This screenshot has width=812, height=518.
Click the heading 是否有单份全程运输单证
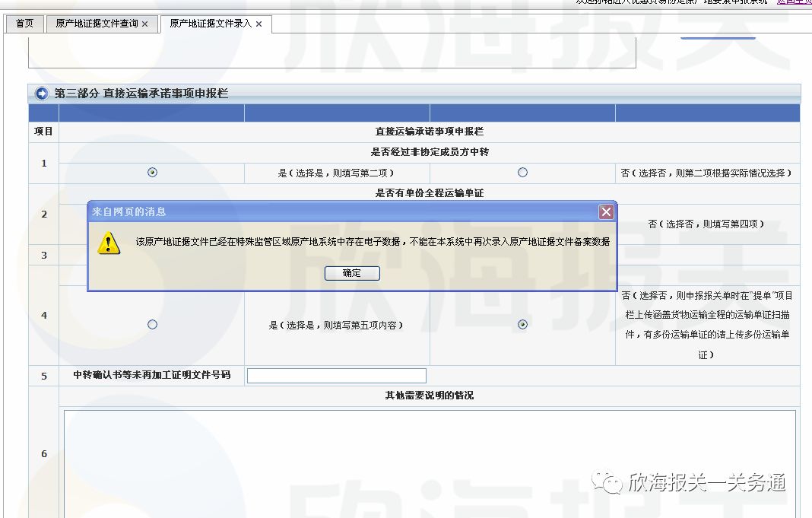[x=430, y=193]
